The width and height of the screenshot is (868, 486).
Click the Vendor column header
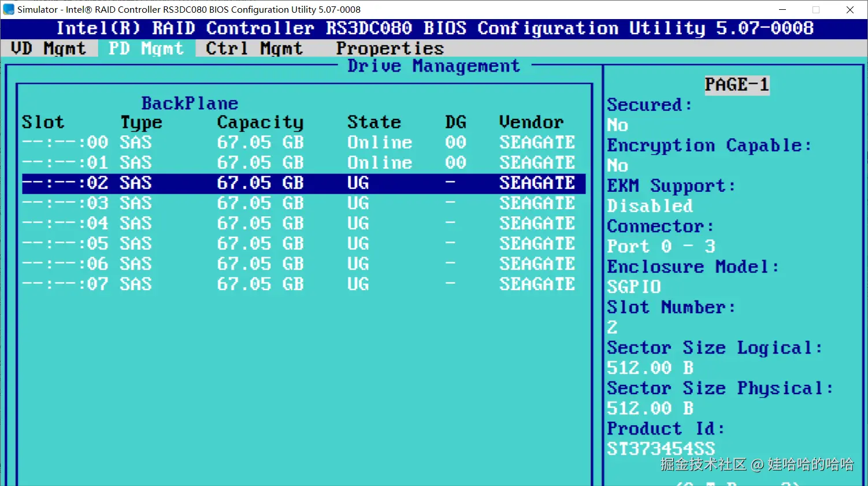click(531, 122)
